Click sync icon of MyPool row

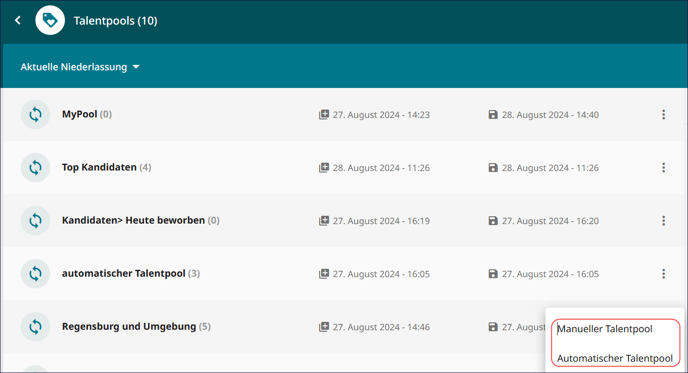(x=35, y=115)
